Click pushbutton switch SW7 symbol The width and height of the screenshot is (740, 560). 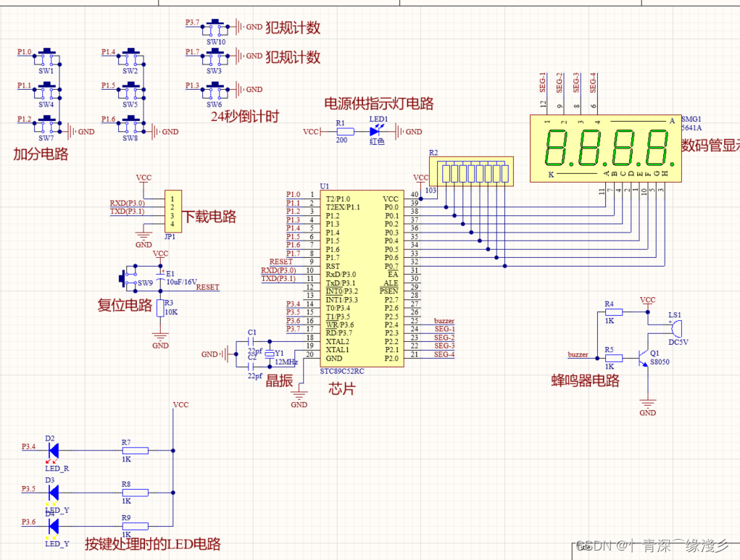46,124
